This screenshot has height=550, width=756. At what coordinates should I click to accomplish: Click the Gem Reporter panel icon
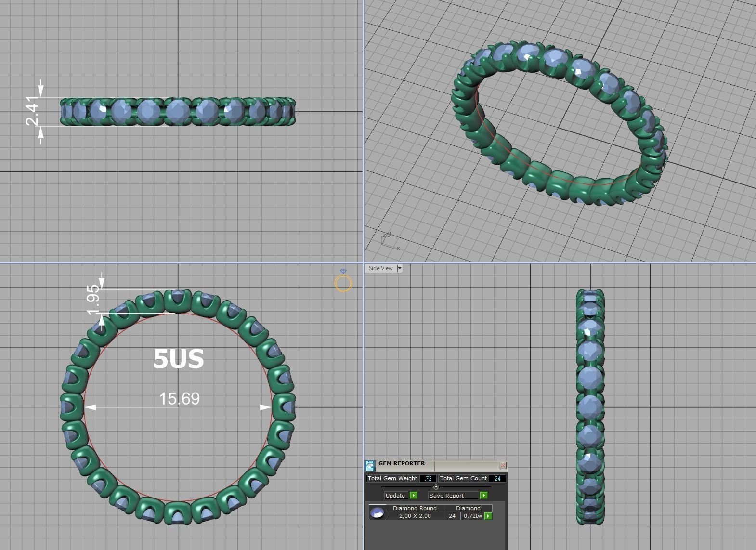370,466
